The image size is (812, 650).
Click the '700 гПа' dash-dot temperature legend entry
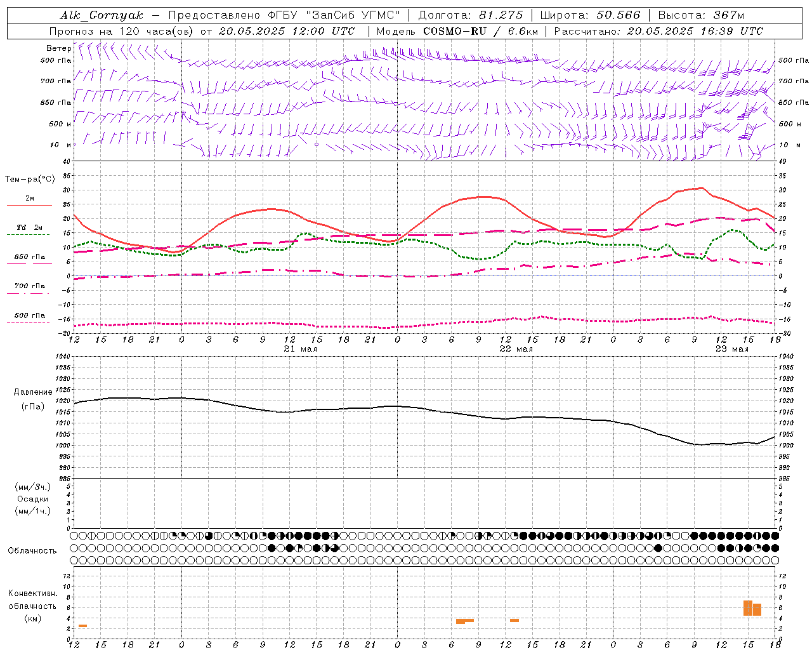pyautogui.click(x=29, y=286)
